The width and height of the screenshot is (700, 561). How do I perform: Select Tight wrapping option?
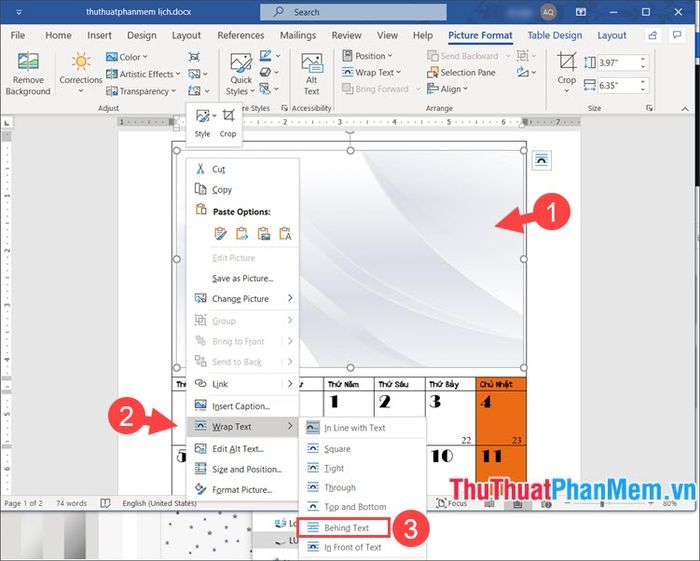pos(362,468)
